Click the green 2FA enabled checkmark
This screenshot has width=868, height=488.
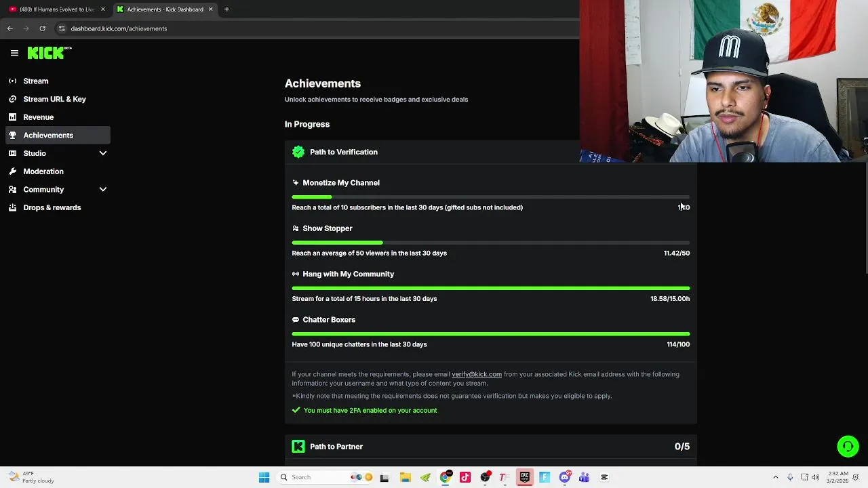tap(296, 410)
